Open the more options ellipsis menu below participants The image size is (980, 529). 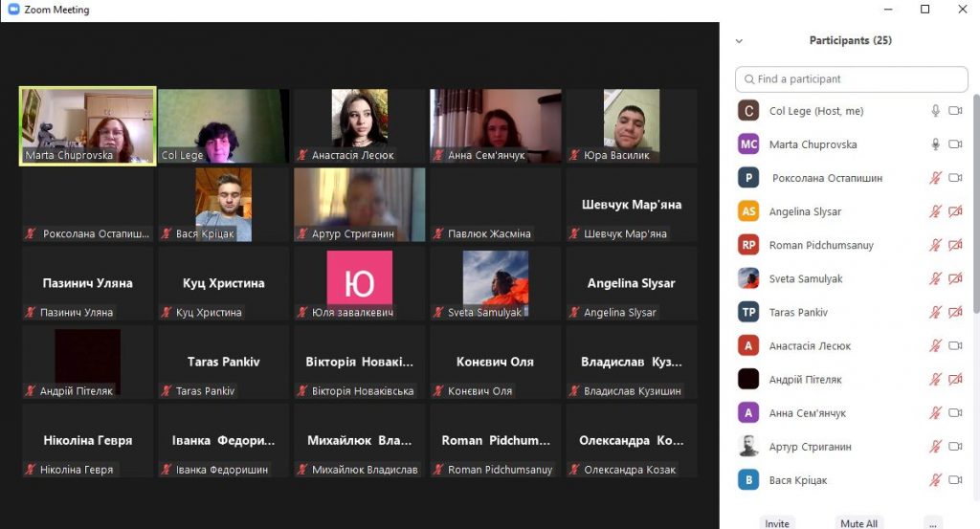[x=933, y=523]
